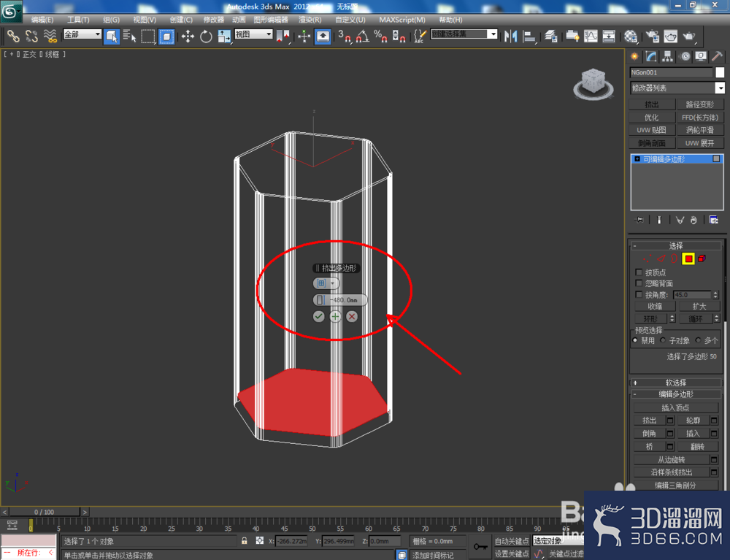Select the Rotate tool

pyautogui.click(x=206, y=36)
